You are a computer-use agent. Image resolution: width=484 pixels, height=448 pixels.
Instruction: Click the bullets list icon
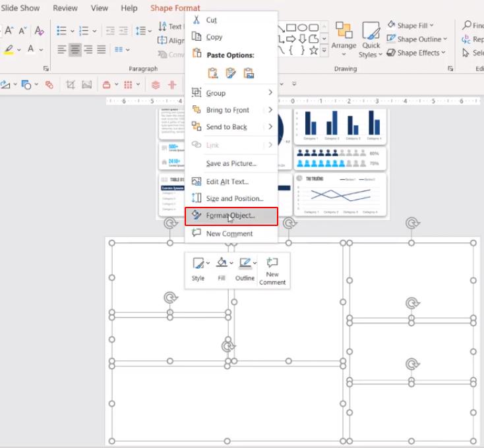click(61, 30)
